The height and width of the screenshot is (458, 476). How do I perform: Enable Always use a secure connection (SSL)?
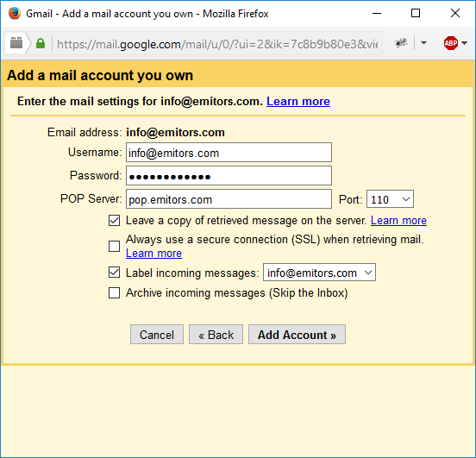pyautogui.click(x=114, y=246)
